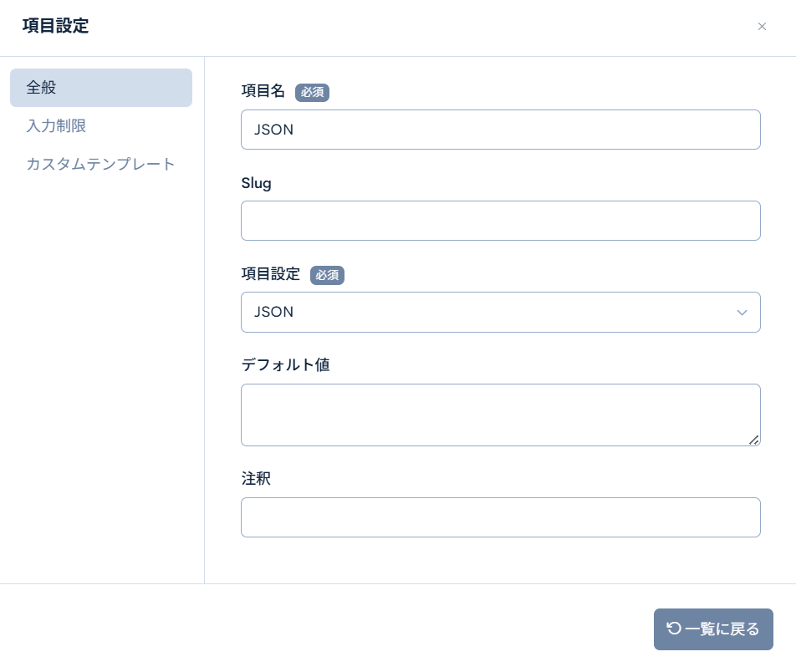Click the resize handle of デフォルト値 textarea
Image resolution: width=796 pixels, height=672 pixels.
click(754, 440)
